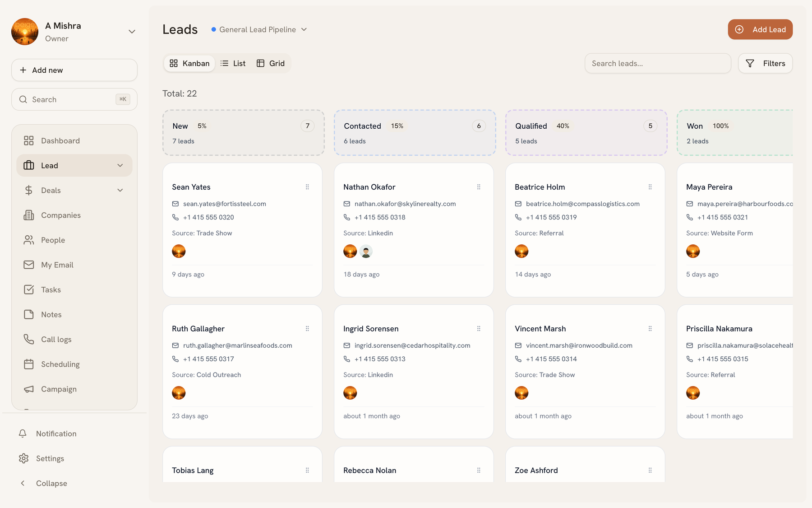Switch to Kanban view

tap(189, 63)
